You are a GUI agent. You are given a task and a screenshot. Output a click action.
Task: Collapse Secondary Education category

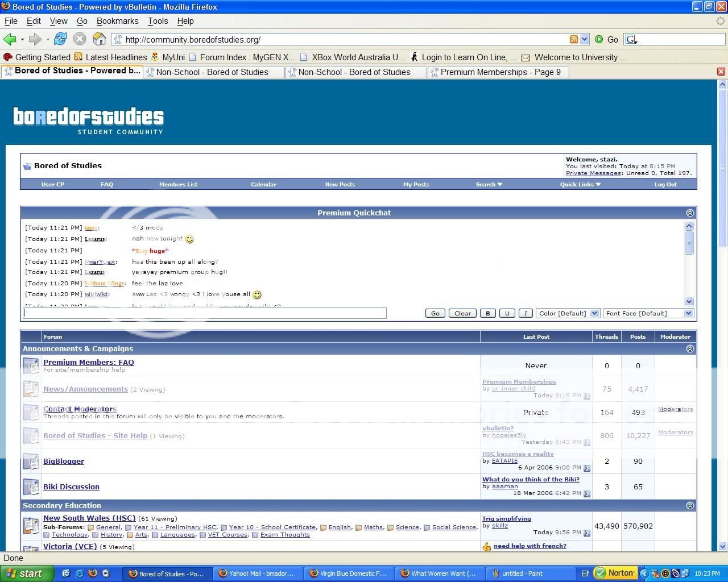click(x=690, y=505)
